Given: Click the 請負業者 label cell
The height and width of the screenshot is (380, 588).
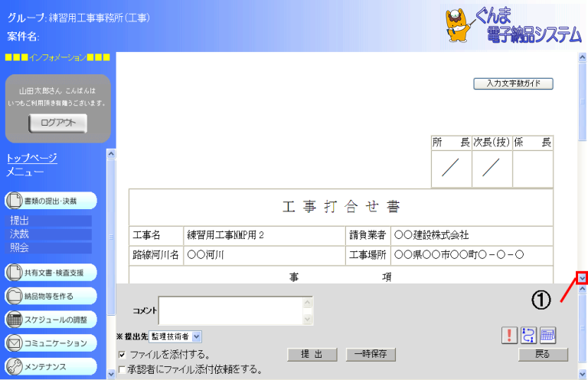Looking at the screenshot, I should tap(367, 235).
